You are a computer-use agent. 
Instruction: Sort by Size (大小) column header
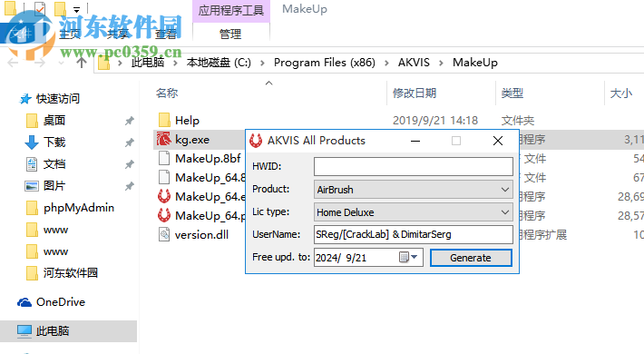click(621, 93)
